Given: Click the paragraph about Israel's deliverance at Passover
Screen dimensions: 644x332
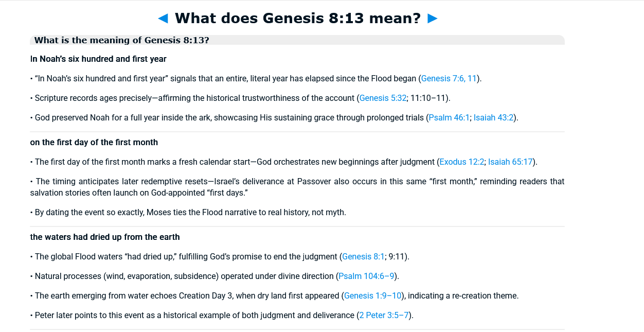Looking at the screenshot, I should (x=297, y=187).
